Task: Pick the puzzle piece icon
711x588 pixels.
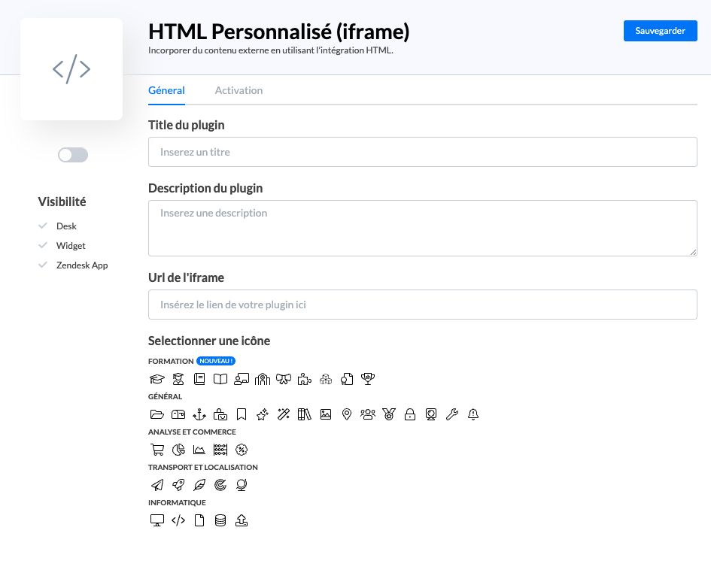Action: point(305,379)
